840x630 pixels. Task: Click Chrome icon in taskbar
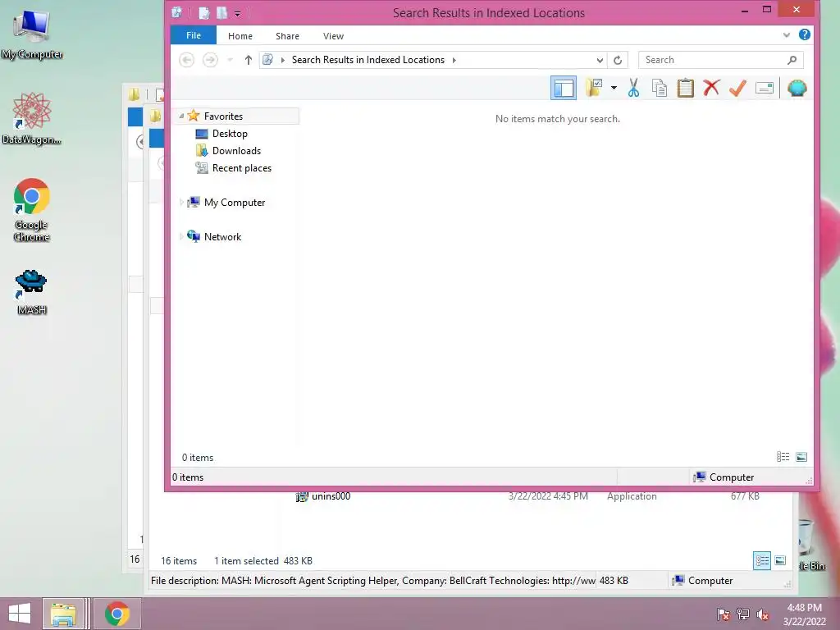pos(116,614)
